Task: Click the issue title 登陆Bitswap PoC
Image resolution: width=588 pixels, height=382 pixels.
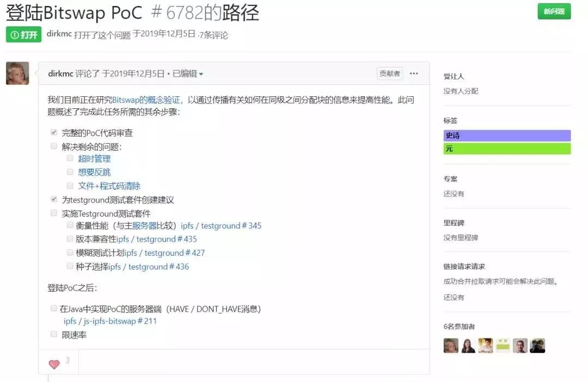Action: pos(74,13)
